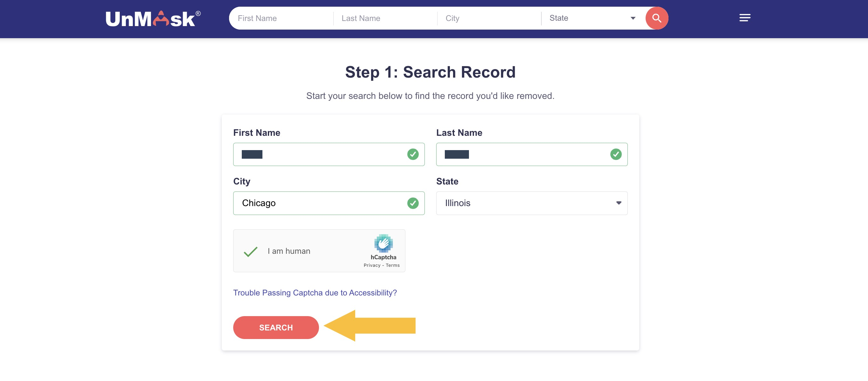Click the red SEARCH button
This screenshot has height=381, width=868.
pos(276,328)
